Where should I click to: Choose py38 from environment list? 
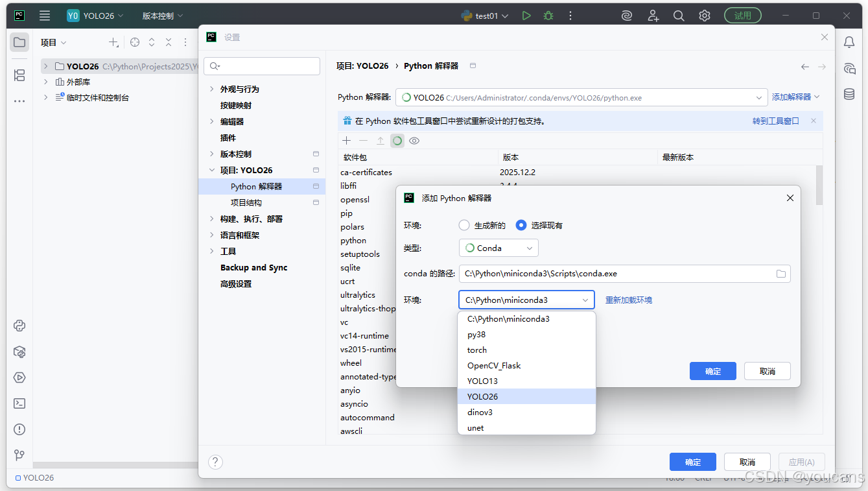point(526,335)
